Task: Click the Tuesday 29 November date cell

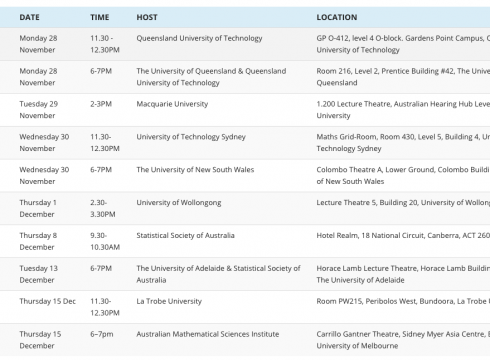Action: [x=39, y=110]
